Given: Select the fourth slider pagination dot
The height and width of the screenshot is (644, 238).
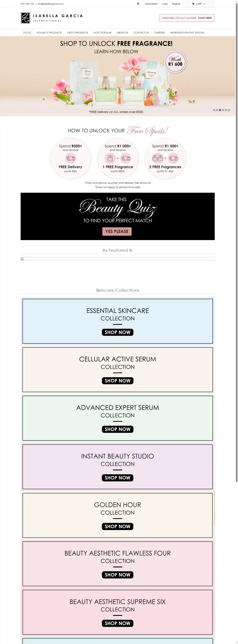Looking at the screenshot, I should click(223, 110).
